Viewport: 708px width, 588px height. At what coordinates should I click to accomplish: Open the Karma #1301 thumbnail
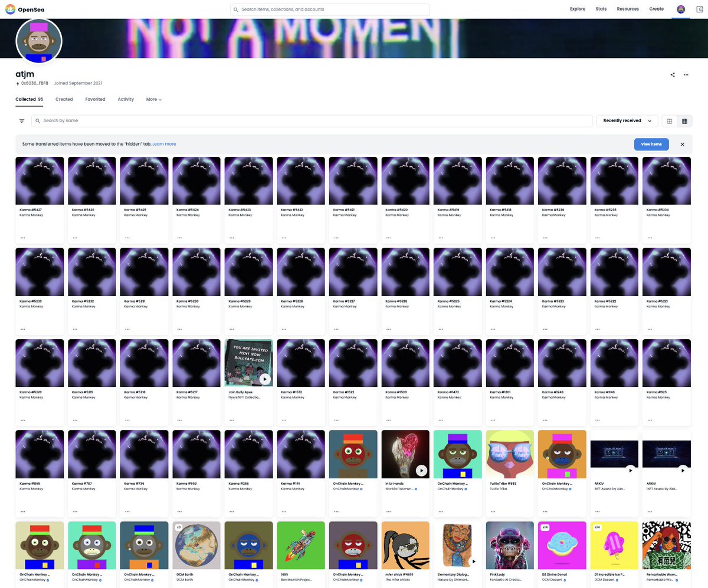coord(510,363)
